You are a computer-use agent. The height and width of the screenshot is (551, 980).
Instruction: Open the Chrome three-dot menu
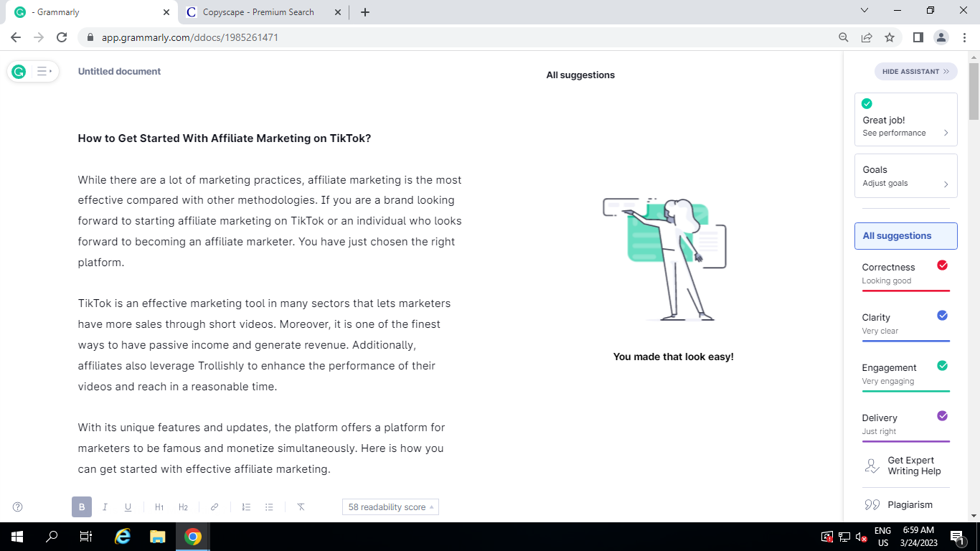[964, 37]
